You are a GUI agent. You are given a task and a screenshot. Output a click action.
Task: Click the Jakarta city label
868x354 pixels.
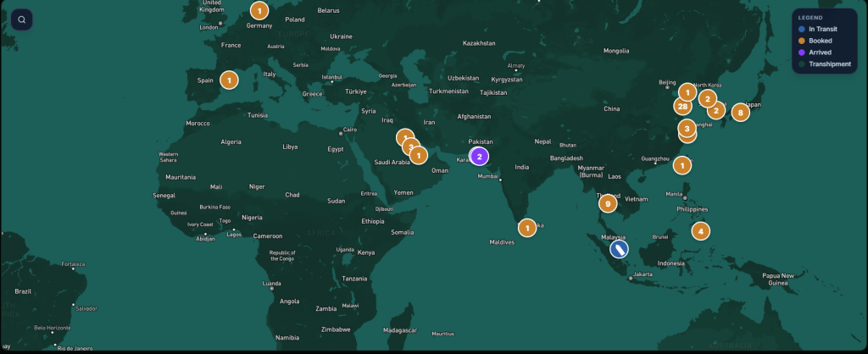[x=643, y=274]
